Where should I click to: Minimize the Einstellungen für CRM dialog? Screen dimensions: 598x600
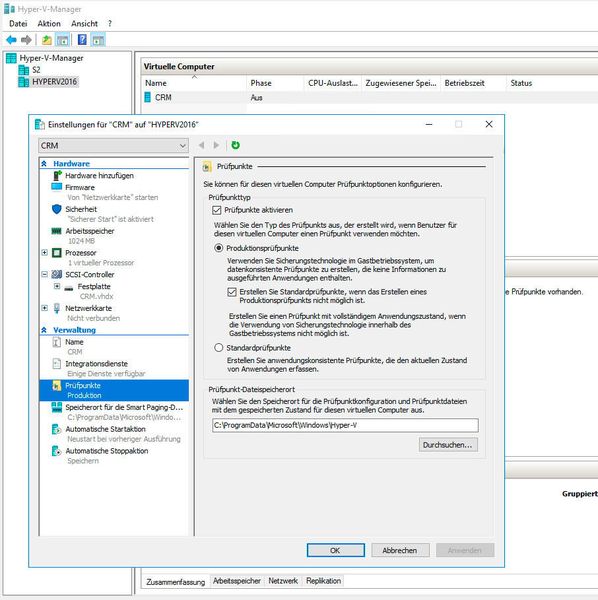point(429,124)
